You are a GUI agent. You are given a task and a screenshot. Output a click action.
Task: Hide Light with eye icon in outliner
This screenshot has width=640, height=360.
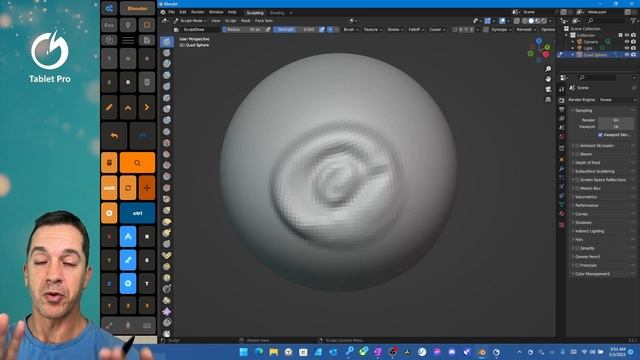tap(627, 48)
